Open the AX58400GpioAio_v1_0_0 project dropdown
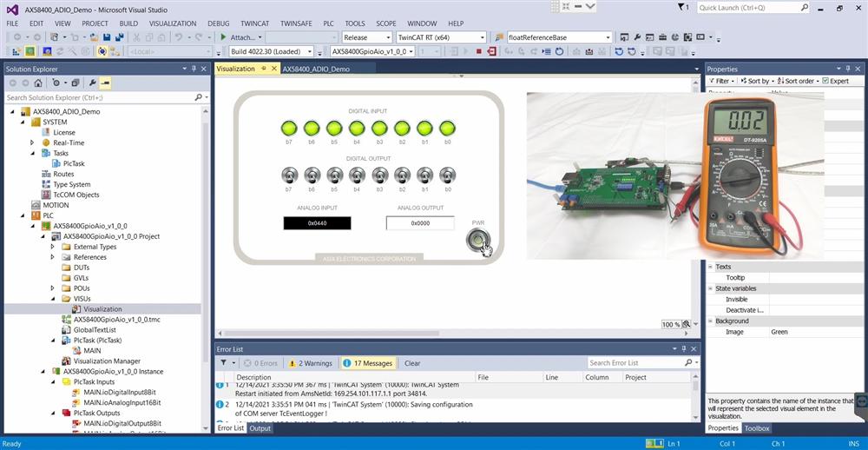The width and height of the screenshot is (868, 450). 411,51
